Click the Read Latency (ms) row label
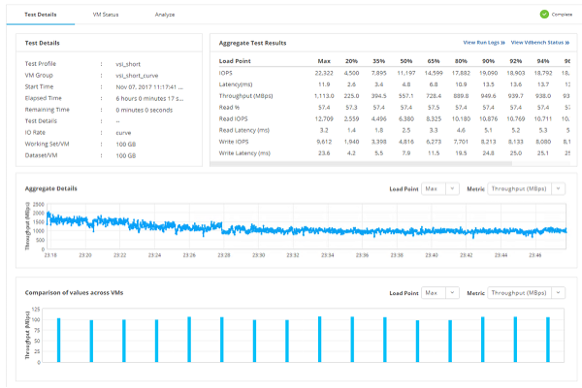The image size is (582, 388). tap(244, 130)
